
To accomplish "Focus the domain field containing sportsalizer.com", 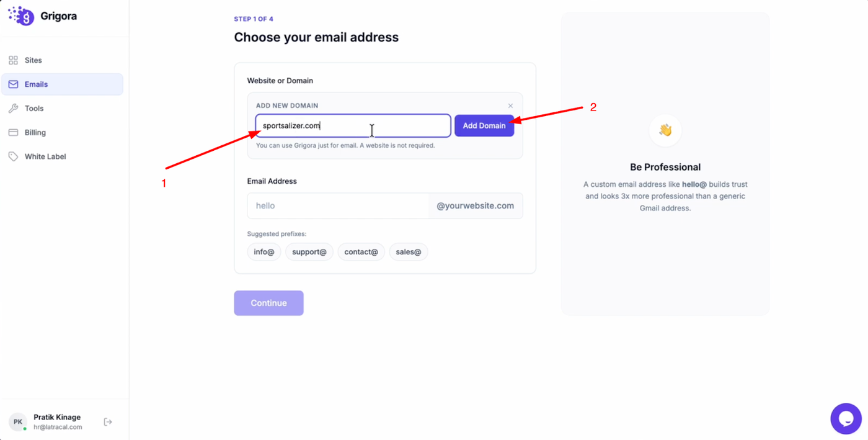I will [353, 125].
